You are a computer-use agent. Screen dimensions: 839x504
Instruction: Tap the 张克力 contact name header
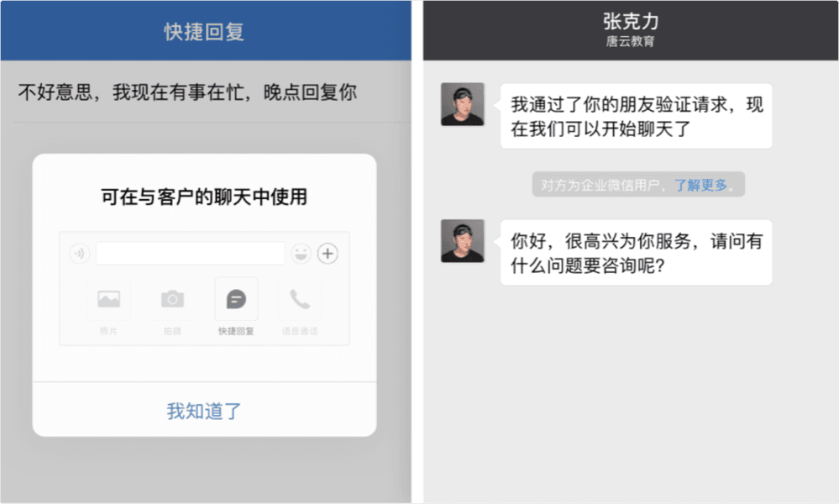click(x=631, y=21)
